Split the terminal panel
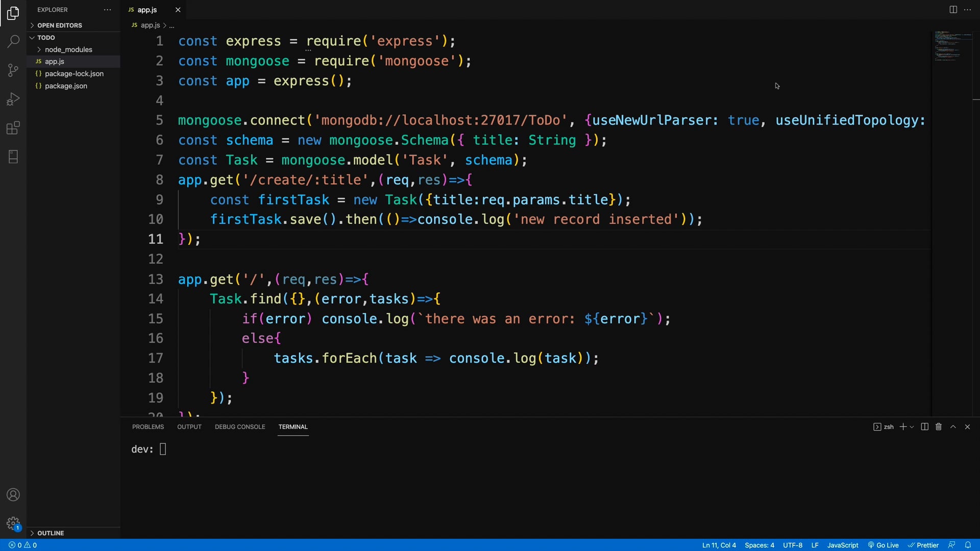Viewport: 980px width, 551px height. pyautogui.click(x=924, y=427)
